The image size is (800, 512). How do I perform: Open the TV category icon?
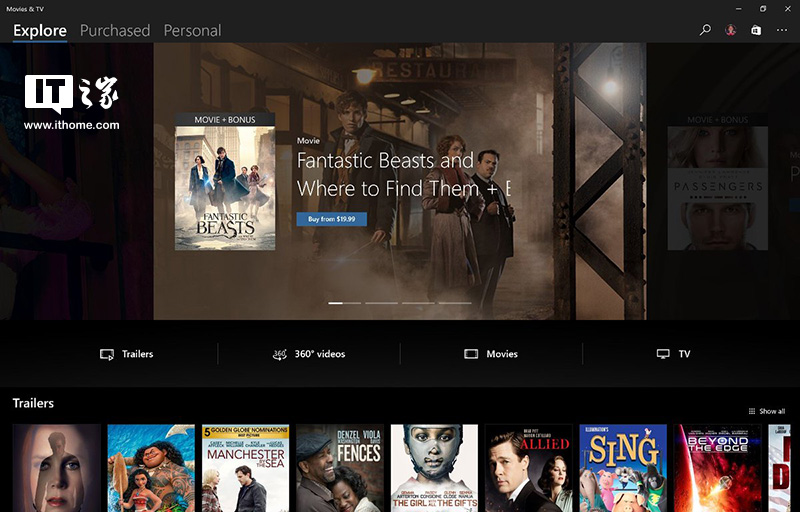click(x=663, y=354)
